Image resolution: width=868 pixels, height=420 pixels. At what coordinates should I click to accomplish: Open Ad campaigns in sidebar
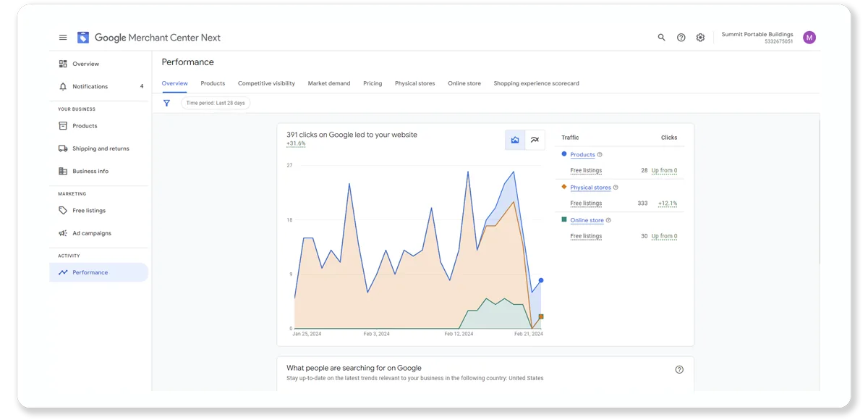click(92, 233)
